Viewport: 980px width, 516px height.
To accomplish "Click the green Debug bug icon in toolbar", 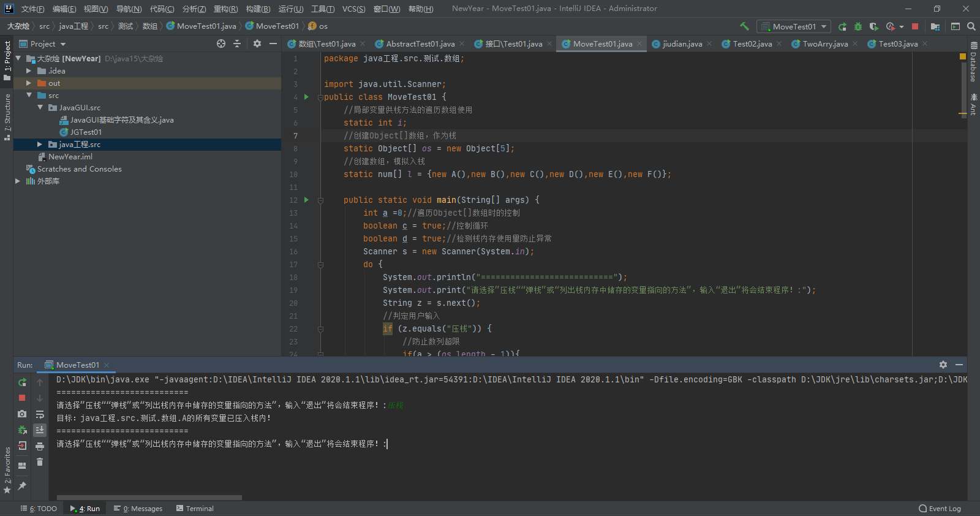I will point(858,26).
